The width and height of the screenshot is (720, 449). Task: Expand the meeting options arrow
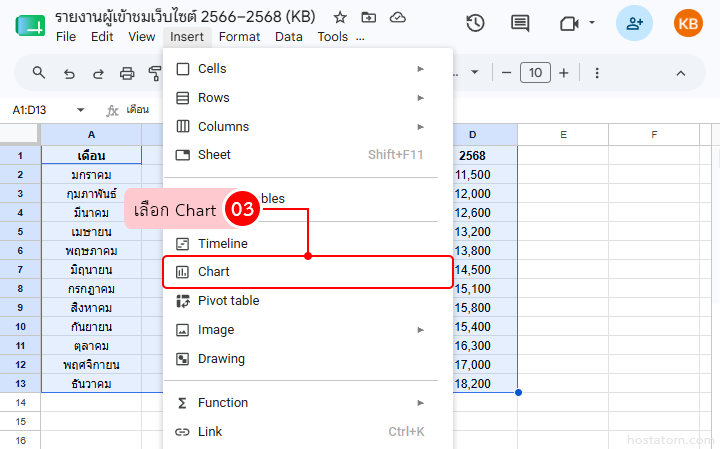592,22
